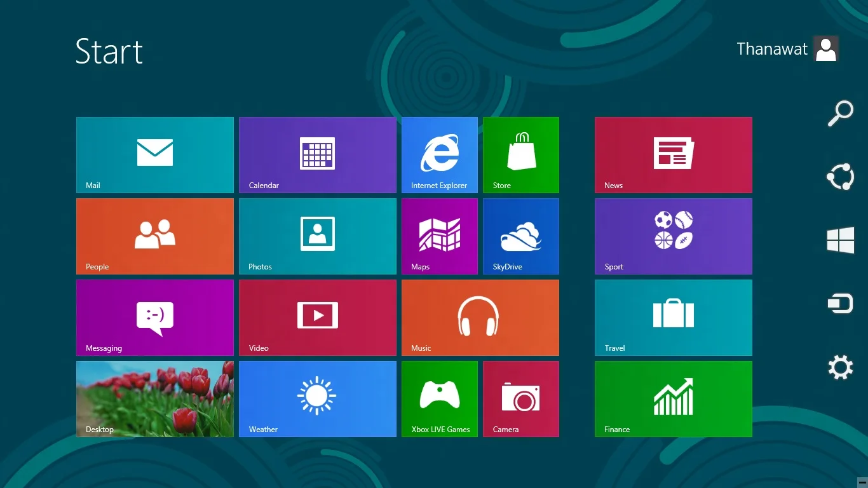Click the user account avatar picture
The height and width of the screenshot is (488, 868).
[826, 49]
